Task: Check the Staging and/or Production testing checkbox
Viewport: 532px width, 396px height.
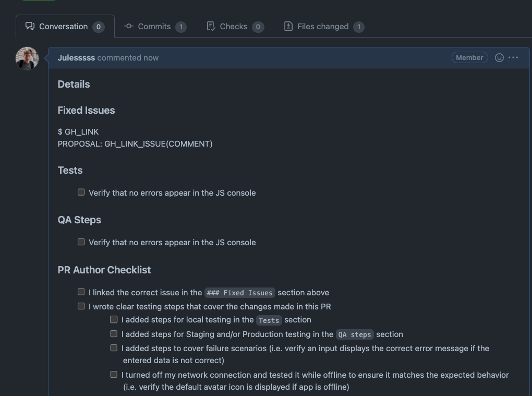Action: pyautogui.click(x=114, y=334)
